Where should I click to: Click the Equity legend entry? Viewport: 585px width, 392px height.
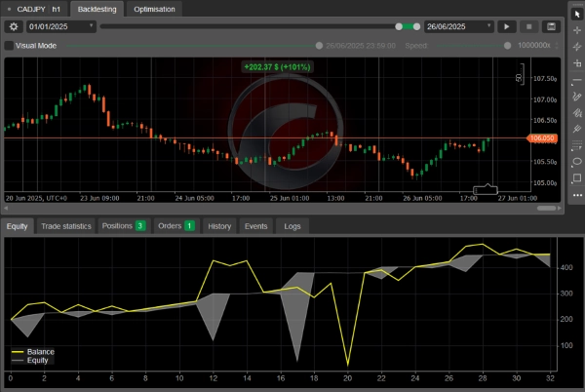coord(30,360)
